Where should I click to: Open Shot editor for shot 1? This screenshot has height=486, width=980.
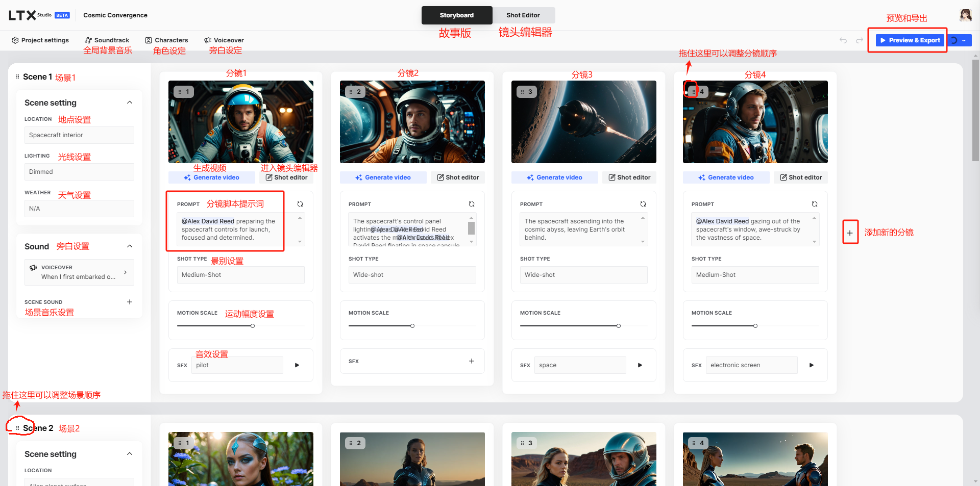286,177
